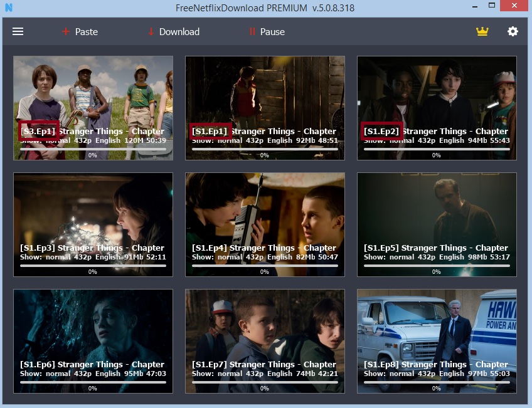Click the '[S1.Ep3] Stranger Things - Chapter' title
This screenshot has width=532, height=408.
(x=92, y=248)
